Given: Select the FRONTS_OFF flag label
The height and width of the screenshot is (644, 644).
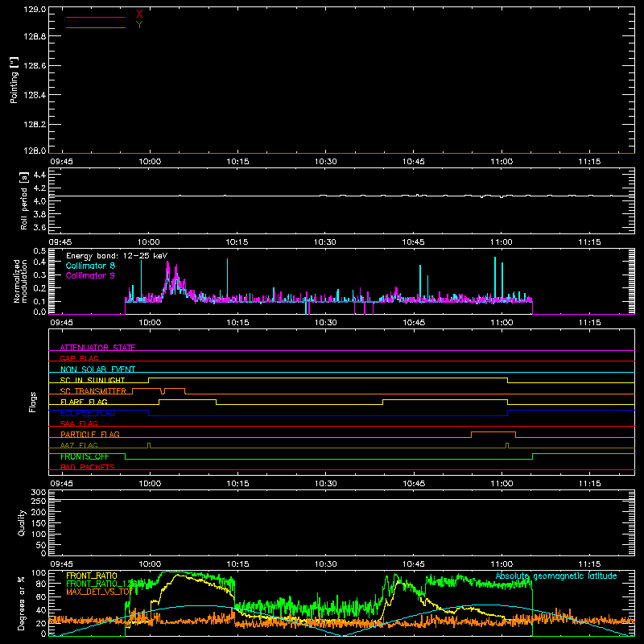Looking at the screenshot, I should (85, 456).
